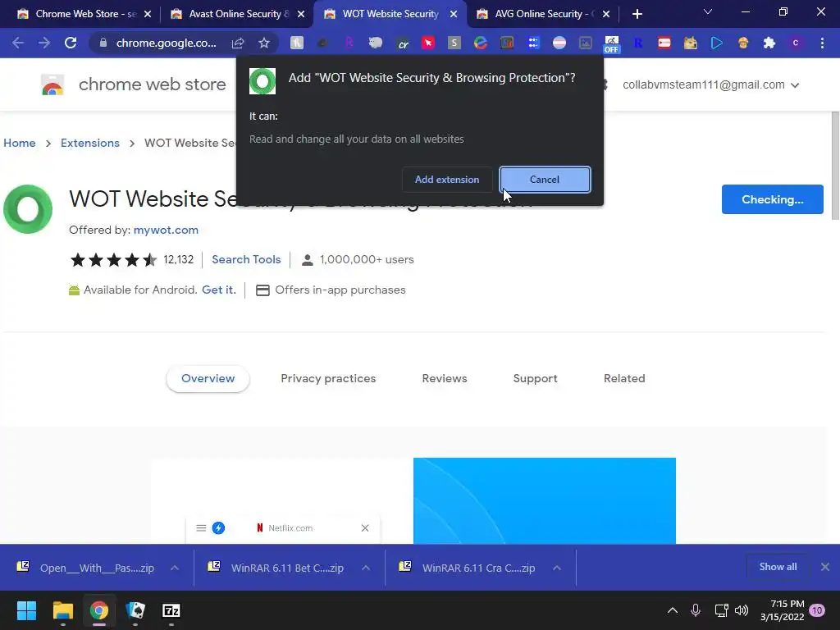Open a new browser tab
The height and width of the screenshot is (630, 840).
click(x=637, y=14)
